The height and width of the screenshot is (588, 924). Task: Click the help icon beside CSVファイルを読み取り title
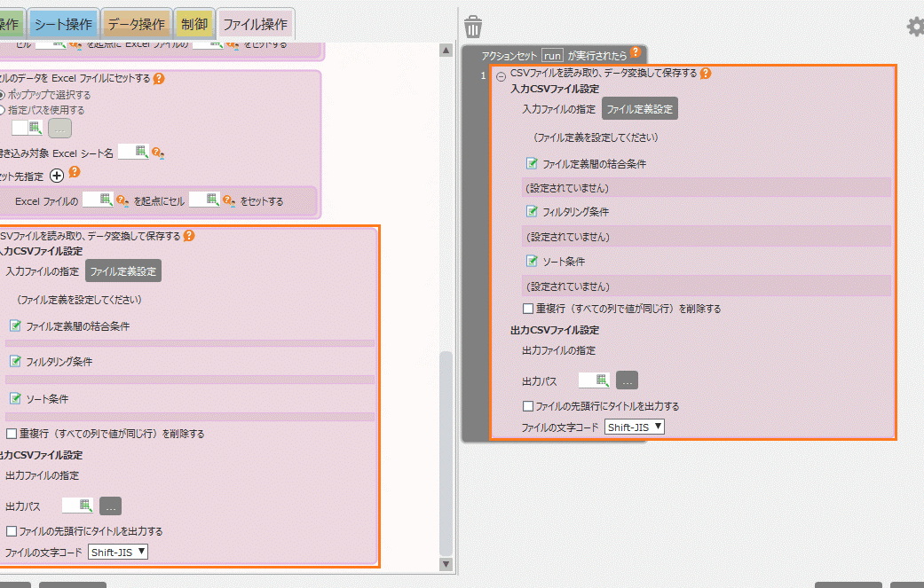(706, 74)
